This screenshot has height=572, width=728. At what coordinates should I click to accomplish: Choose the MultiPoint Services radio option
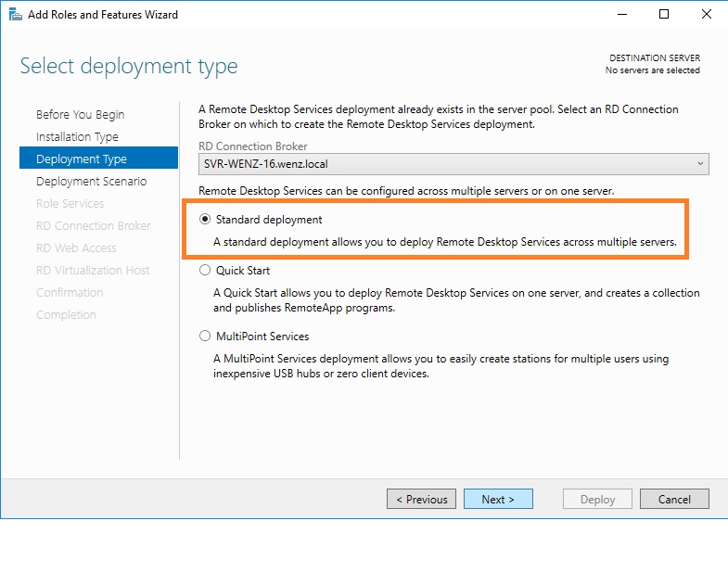[x=205, y=337]
